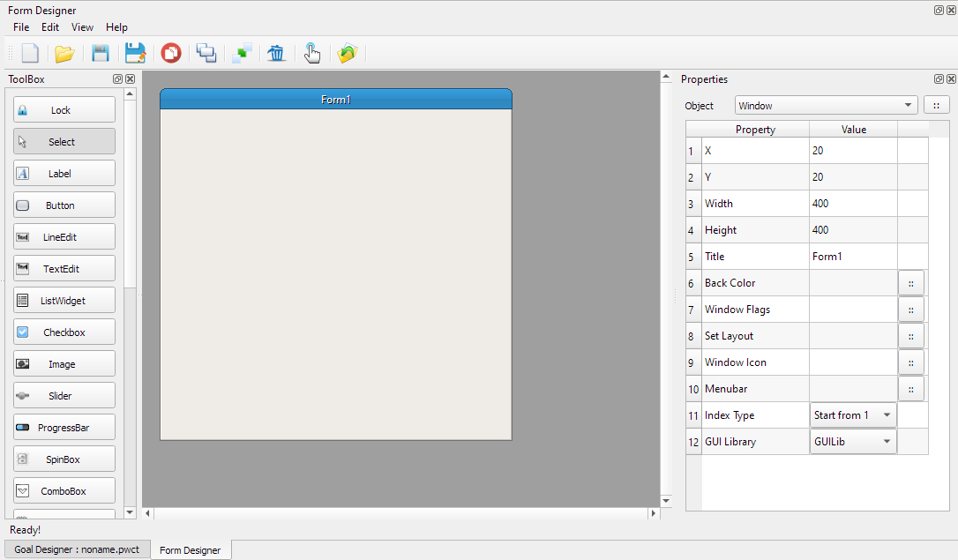This screenshot has width=958, height=560.
Task: Enable the Lock tool in the ToolBox
Action: click(x=64, y=108)
